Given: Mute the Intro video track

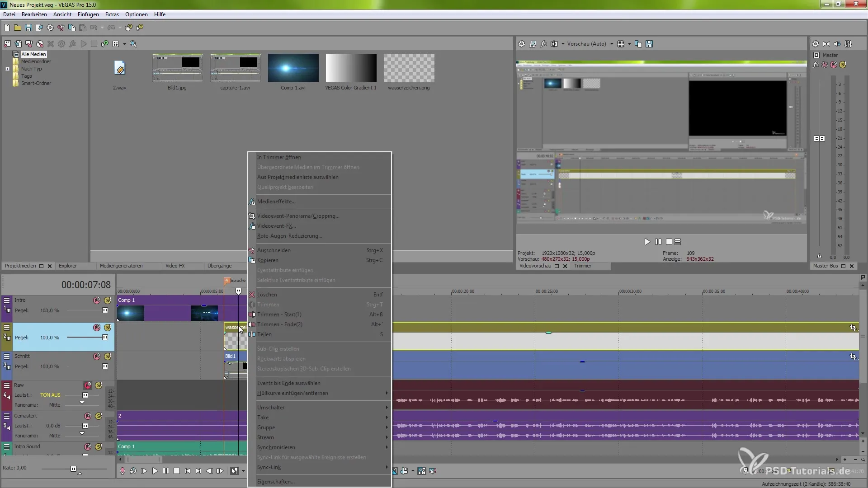Looking at the screenshot, I should tap(97, 300).
